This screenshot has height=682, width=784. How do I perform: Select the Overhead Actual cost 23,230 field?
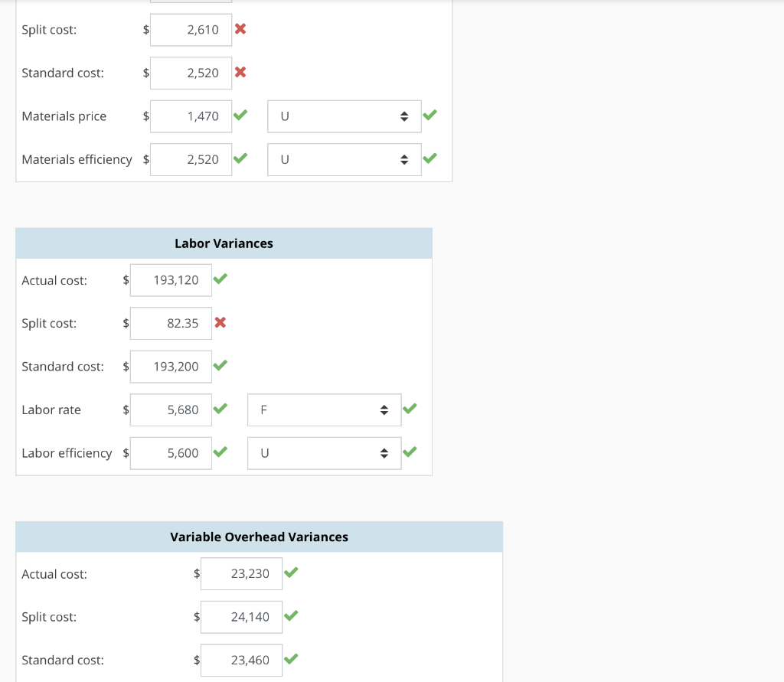(241, 573)
